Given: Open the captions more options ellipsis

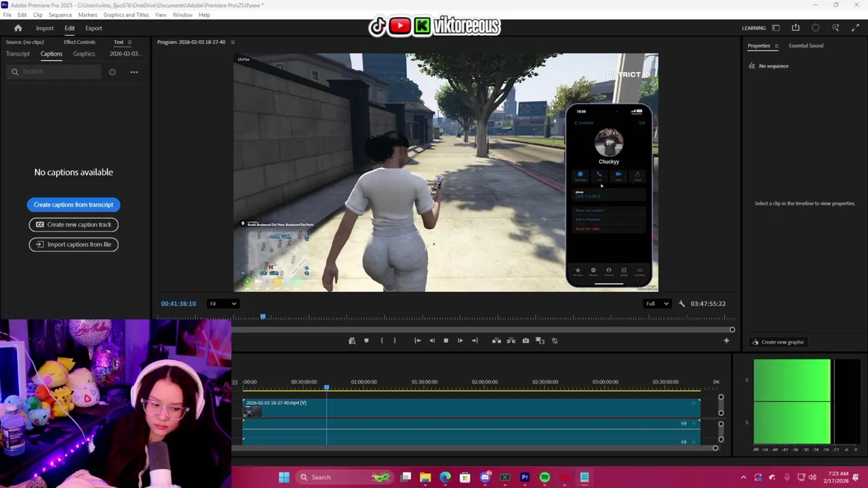Looking at the screenshot, I should coord(134,72).
